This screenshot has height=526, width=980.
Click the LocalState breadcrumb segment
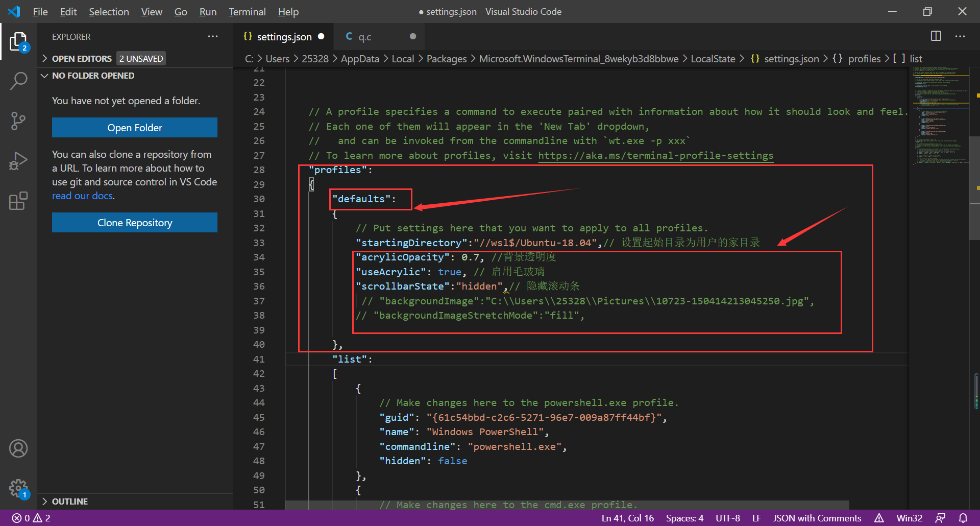point(713,59)
